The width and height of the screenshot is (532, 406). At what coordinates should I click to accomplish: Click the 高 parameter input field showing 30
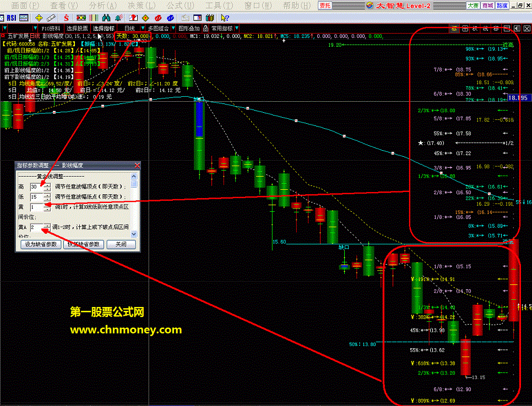point(37,186)
